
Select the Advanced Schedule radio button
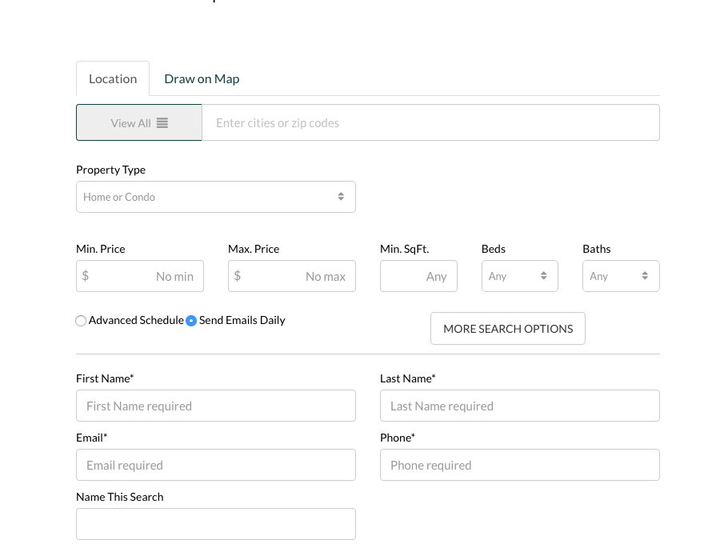(x=81, y=321)
